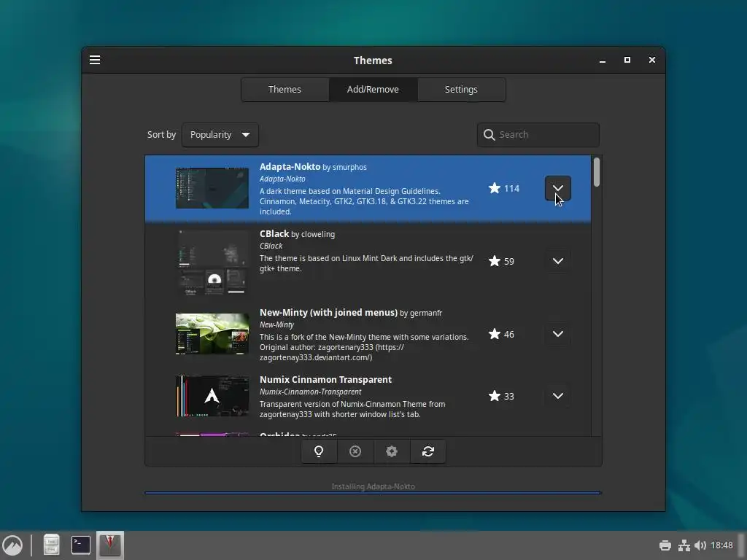This screenshot has width=747, height=560.
Task: Select the Add/Remove tab
Action: click(373, 90)
